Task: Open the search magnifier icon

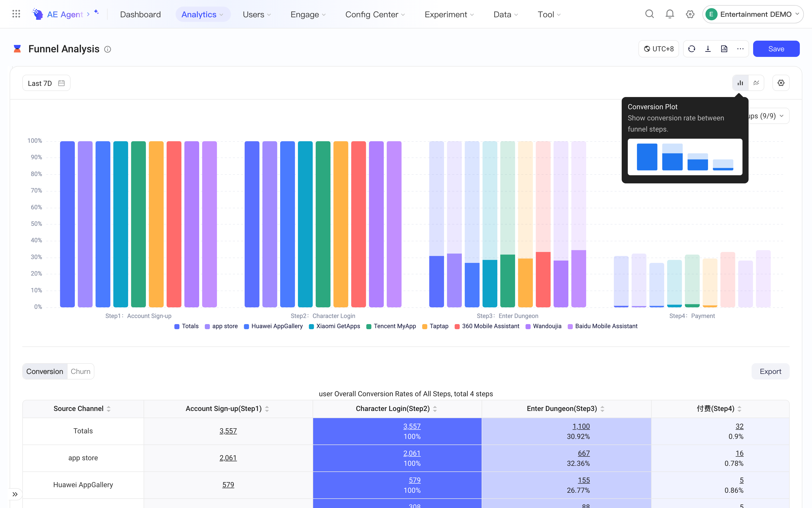Action: tap(650, 14)
